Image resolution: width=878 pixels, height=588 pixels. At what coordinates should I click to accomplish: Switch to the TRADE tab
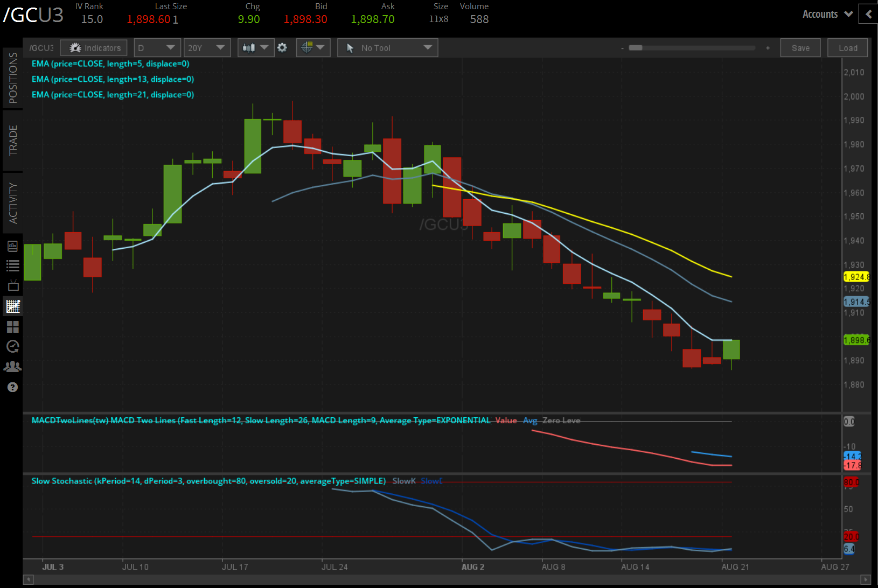click(x=13, y=140)
